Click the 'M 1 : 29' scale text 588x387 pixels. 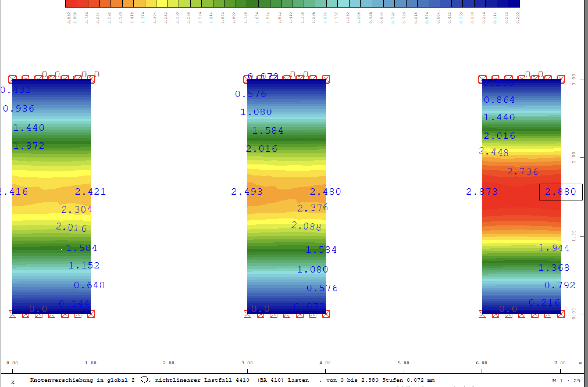[x=566, y=380]
